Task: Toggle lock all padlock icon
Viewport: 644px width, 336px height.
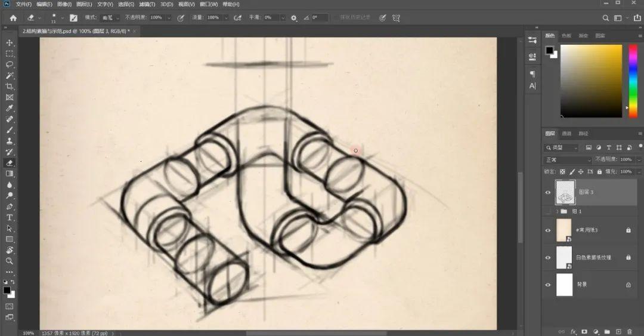Action: coord(599,171)
